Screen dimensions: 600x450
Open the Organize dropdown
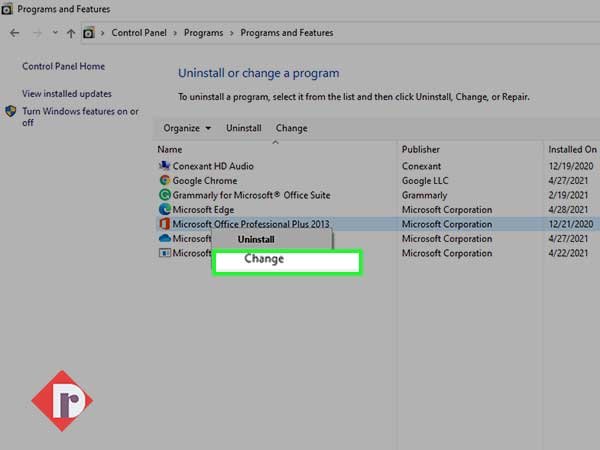click(187, 128)
